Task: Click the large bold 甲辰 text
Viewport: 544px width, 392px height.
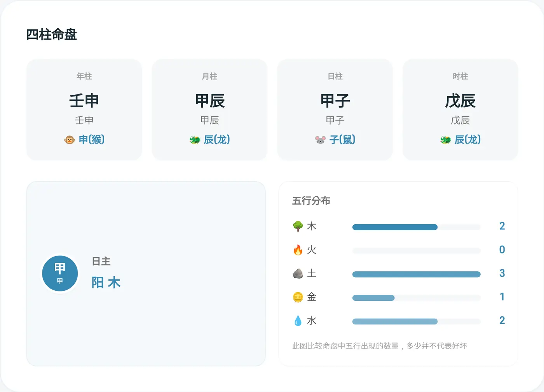Action: (x=210, y=101)
